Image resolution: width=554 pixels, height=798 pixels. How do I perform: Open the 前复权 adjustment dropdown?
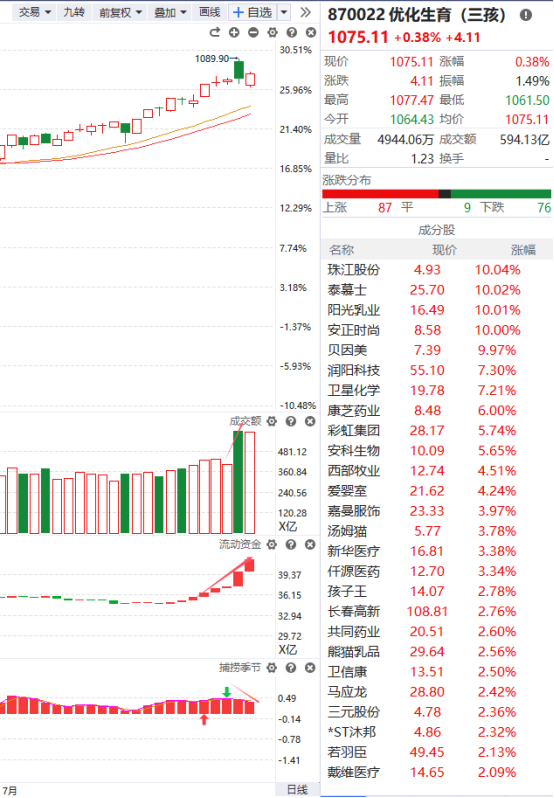coord(120,12)
